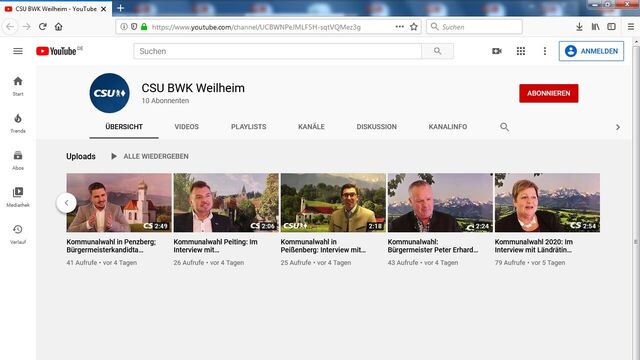Open video title Kommunalwahl in Peißenberg
This screenshot has width=640, height=360.
coord(323,246)
